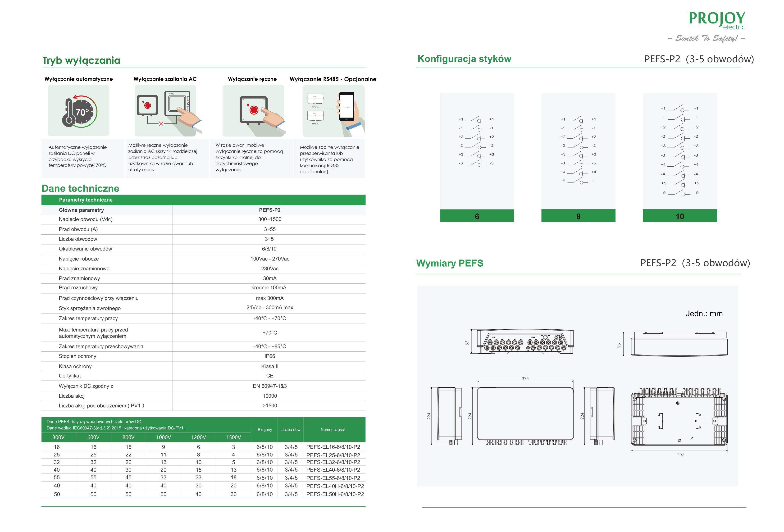Viewport: 784px width, 532px height.
Task: Select part number 'PEFS-EL50H-6/8/10-P2'
Action: tap(335, 494)
